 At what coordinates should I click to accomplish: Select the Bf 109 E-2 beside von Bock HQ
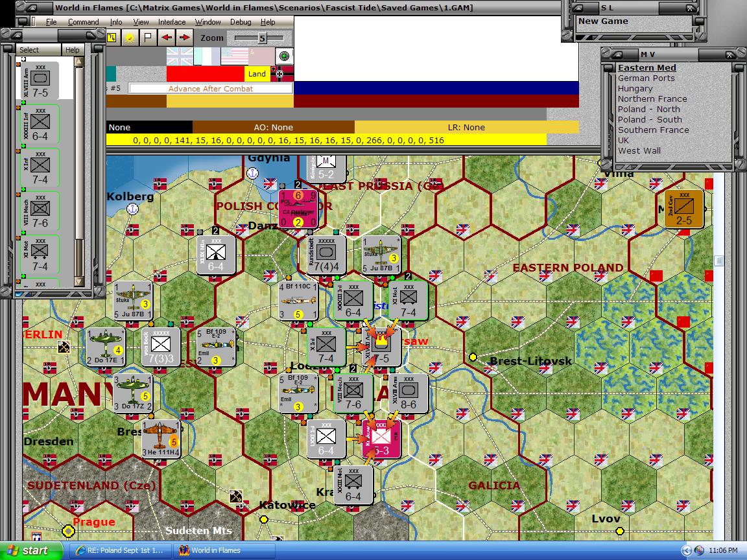216,347
